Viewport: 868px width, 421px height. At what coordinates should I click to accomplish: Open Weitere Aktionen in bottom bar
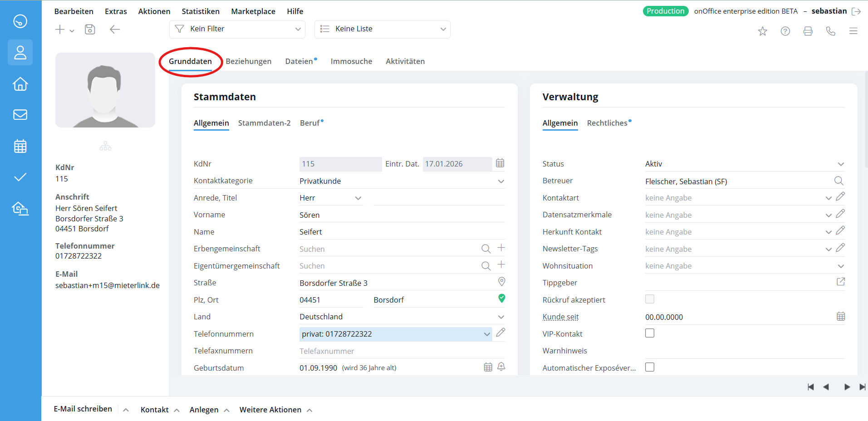[x=270, y=410]
